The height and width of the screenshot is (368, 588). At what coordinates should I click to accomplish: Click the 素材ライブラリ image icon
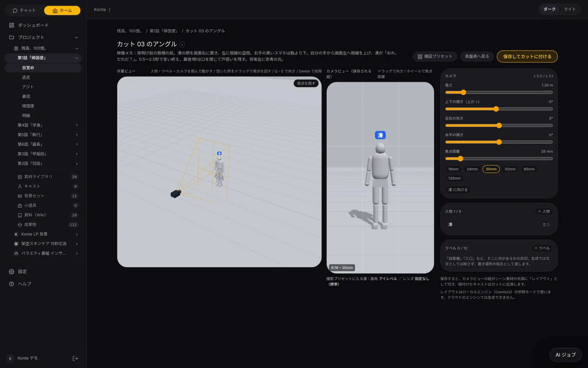tap(20, 177)
